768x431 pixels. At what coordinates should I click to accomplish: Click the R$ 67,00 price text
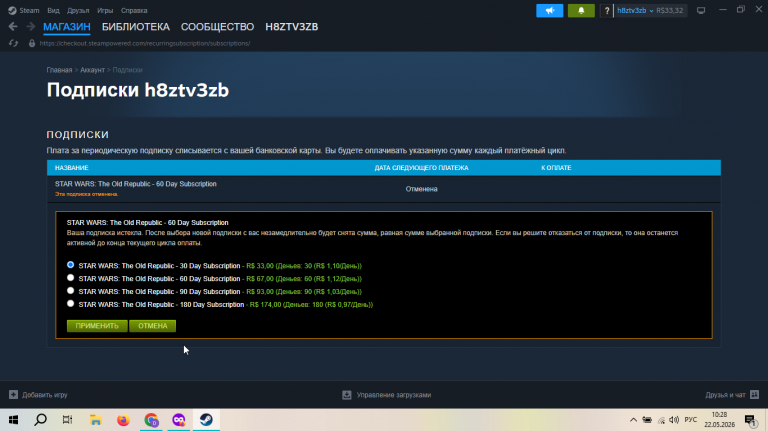260,278
